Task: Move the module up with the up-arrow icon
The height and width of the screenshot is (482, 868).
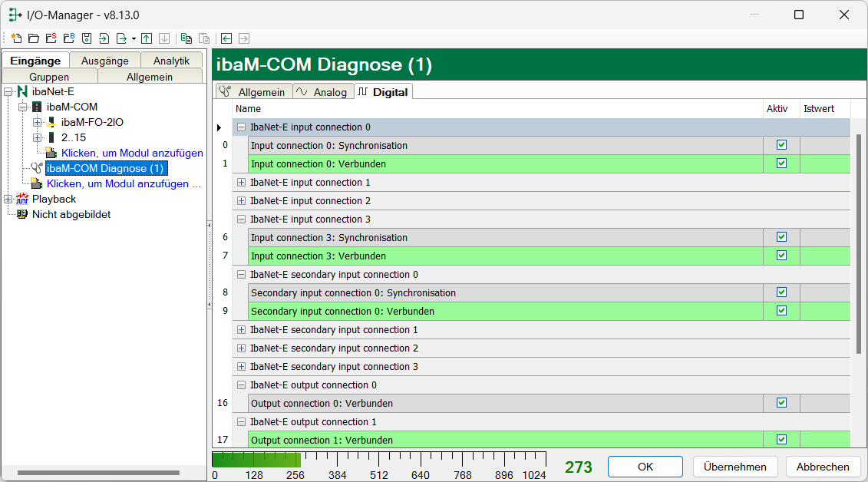Action: pyautogui.click(x=147, y=38)
